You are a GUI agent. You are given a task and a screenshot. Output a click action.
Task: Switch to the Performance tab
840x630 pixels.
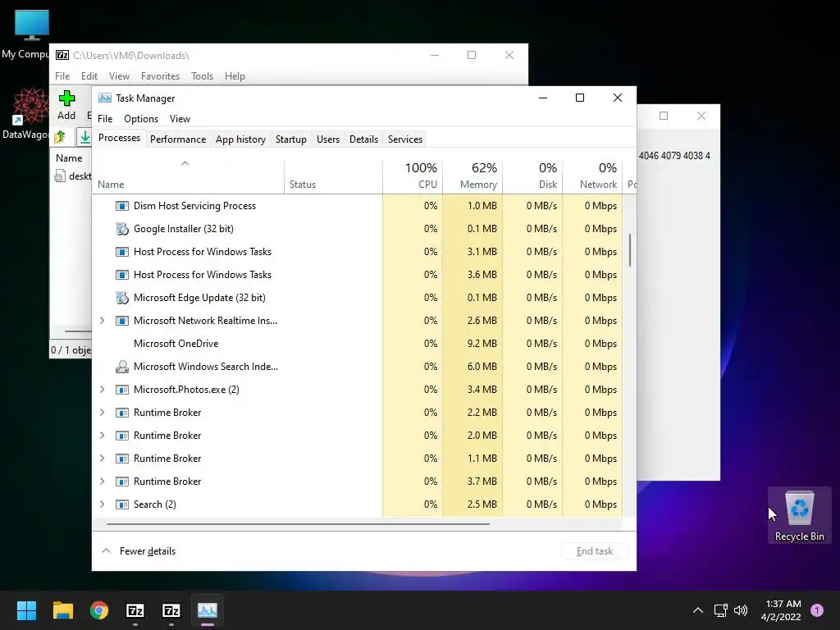178,139
